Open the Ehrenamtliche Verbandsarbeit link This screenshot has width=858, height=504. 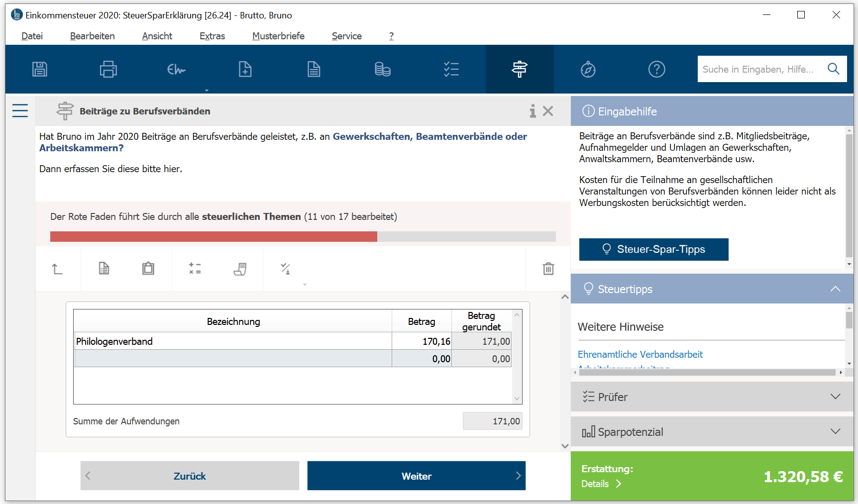(640, 354)
